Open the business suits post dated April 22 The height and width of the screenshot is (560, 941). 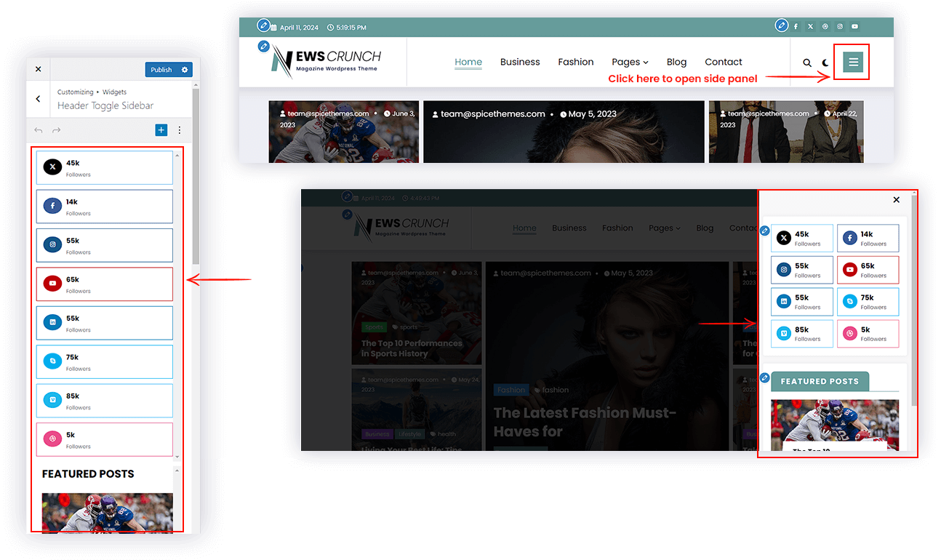[x=786, y=132]
